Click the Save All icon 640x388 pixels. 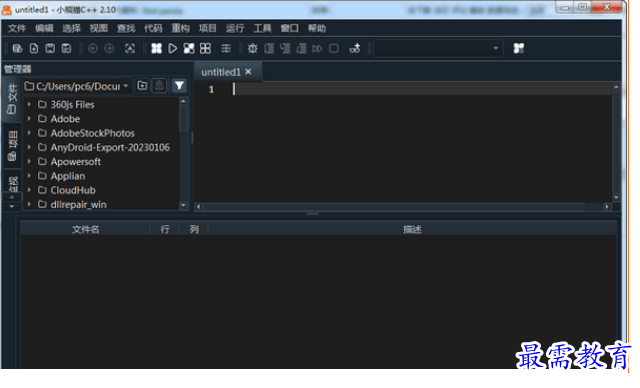pos(67,49)
